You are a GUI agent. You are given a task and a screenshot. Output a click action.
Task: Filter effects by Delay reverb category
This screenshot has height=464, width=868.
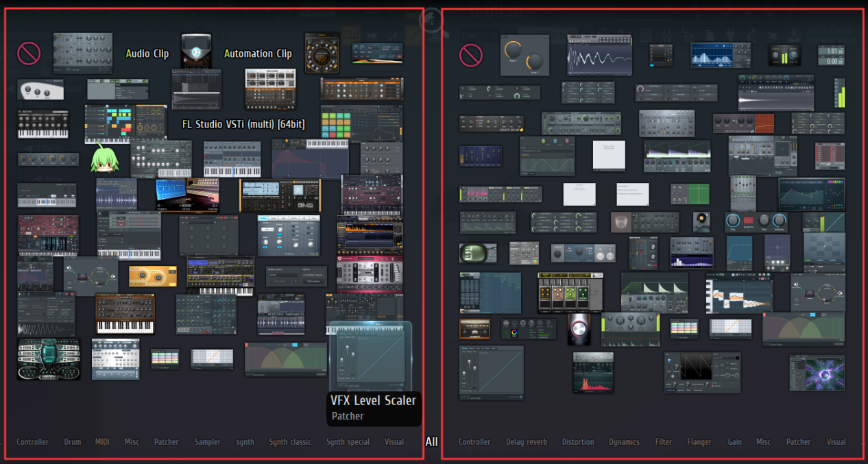pos(527,442)
